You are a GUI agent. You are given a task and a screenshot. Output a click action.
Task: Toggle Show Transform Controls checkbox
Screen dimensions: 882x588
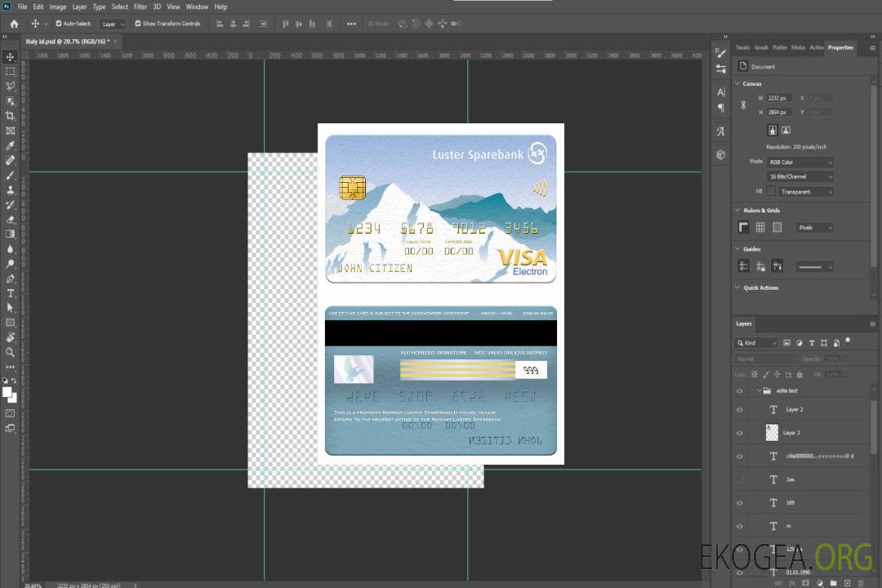click(138, 24)
